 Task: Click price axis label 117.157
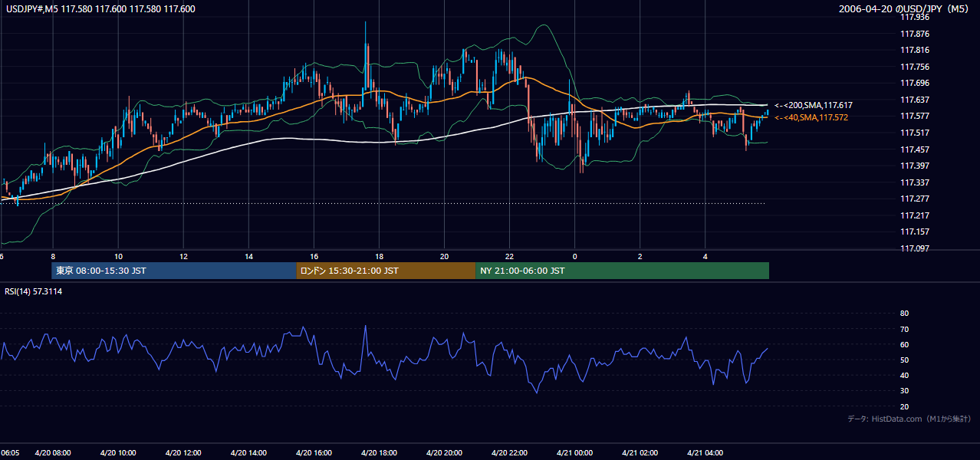point(915,232)
